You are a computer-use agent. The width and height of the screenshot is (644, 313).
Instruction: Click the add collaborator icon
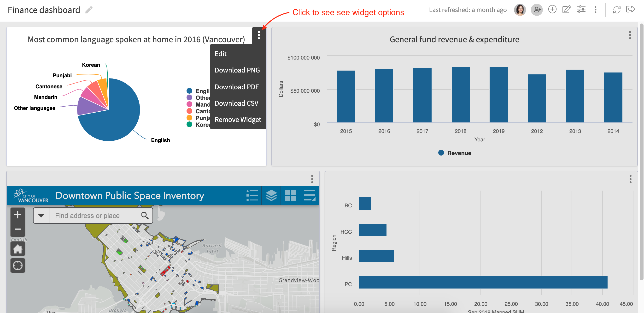click(x=537, y=10)
